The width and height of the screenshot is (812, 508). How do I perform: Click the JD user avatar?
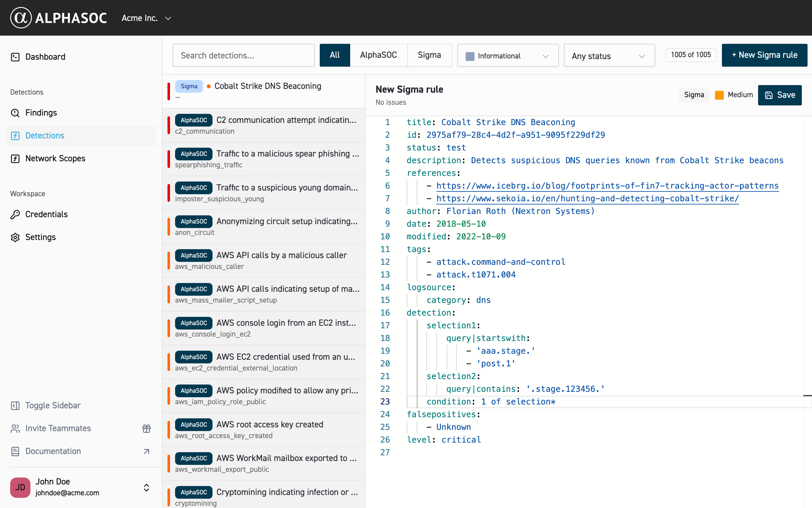pyautogui.click(x=20, y=487)
